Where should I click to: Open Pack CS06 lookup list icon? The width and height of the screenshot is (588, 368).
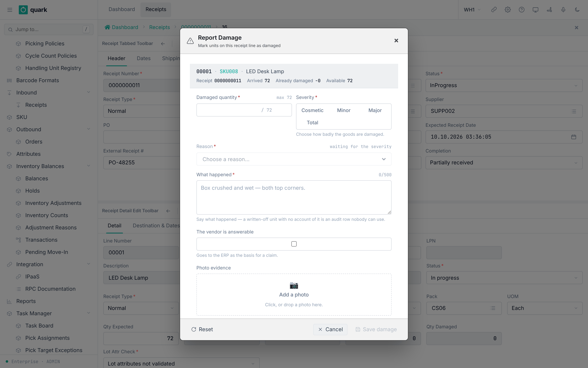pyautogui.click(x=493, y=308)
